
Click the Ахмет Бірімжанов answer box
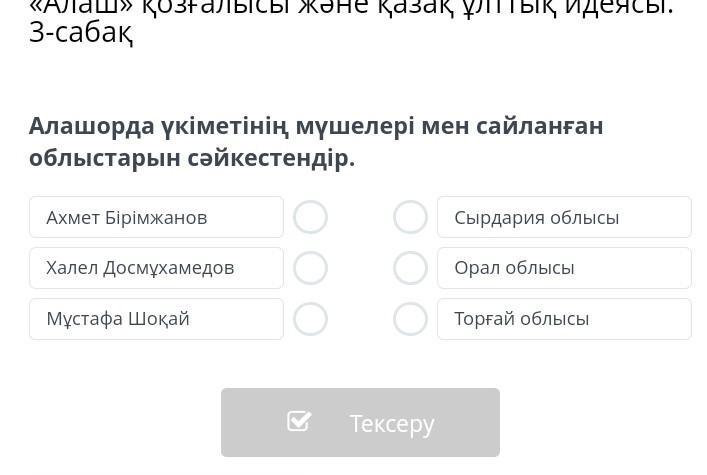(156, 217)
